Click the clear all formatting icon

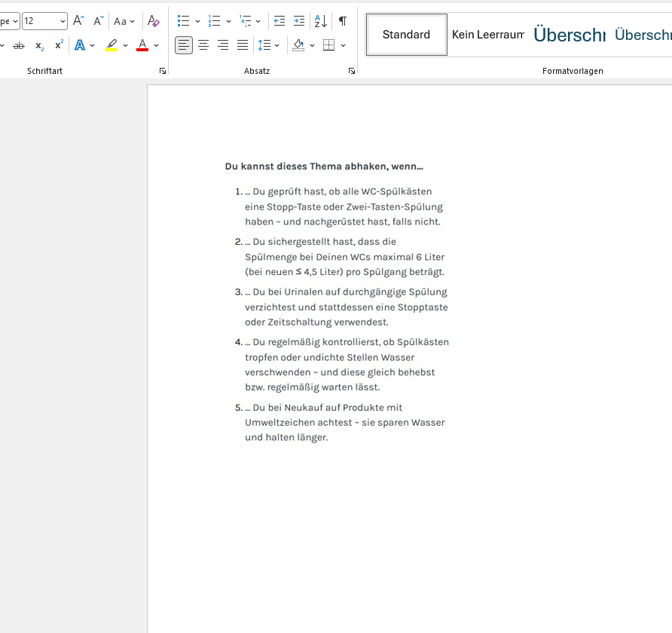(x=153, y=20)
